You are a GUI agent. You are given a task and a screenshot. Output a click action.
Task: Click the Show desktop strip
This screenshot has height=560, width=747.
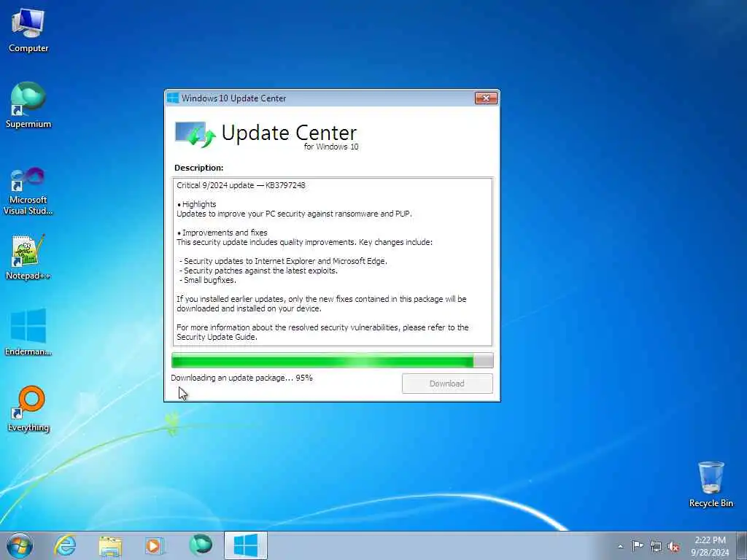point(742,545)
